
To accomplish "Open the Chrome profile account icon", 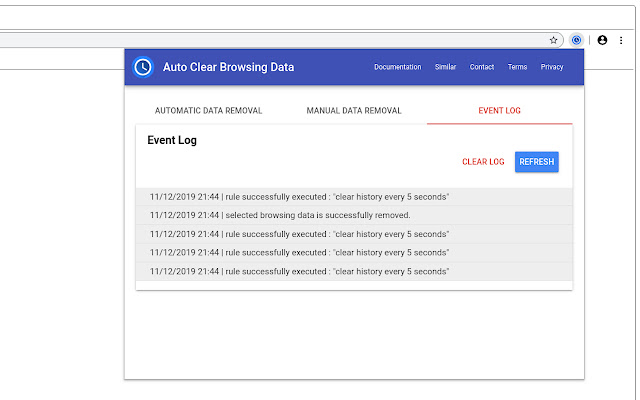I will point(602,40).
